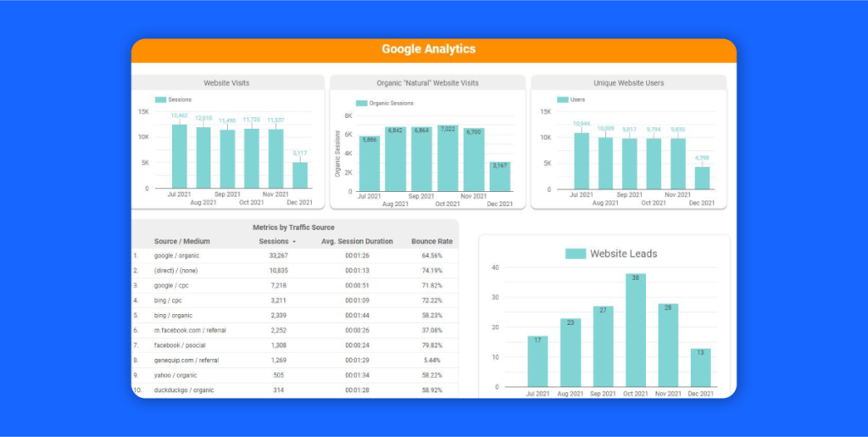Select the (direct) / (none) row
The height and width of the screenshot is (437, 868).
[x=294, y=271]
